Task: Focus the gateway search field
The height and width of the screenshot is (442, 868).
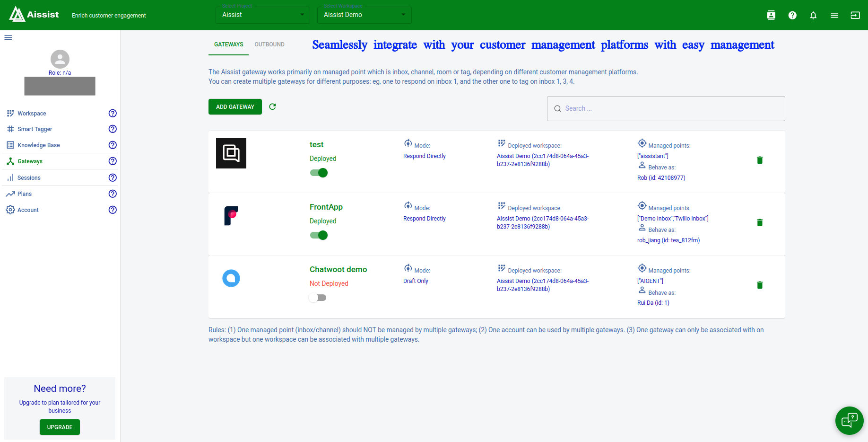Action: click(666, 108)
